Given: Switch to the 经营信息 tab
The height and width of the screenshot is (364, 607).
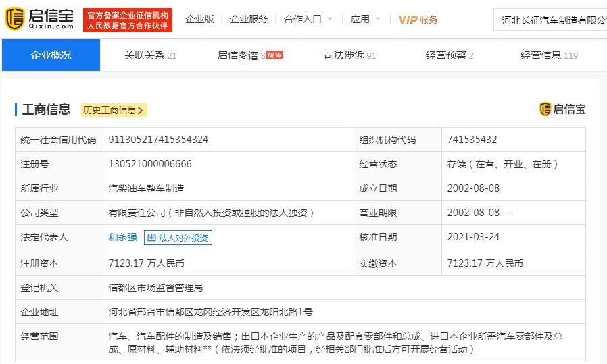Looking at the screenshot, I should click(x=549, y=55).
